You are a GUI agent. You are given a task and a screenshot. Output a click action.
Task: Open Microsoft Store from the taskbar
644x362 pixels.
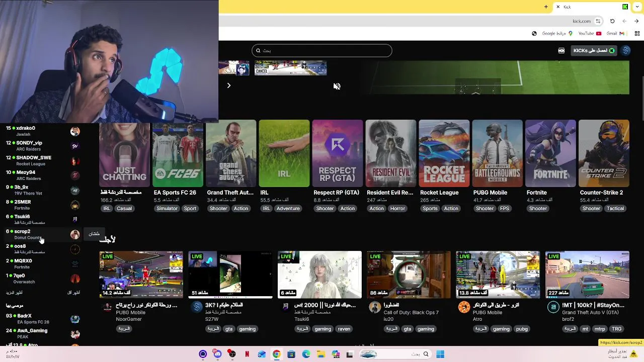click(x=291, y=354)
